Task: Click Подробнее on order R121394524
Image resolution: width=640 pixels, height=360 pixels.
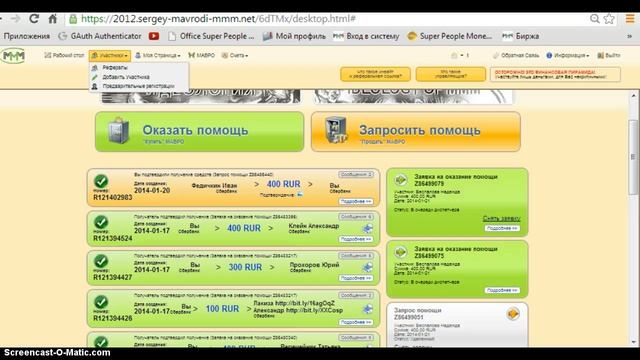Action: [x=356, y=239]
